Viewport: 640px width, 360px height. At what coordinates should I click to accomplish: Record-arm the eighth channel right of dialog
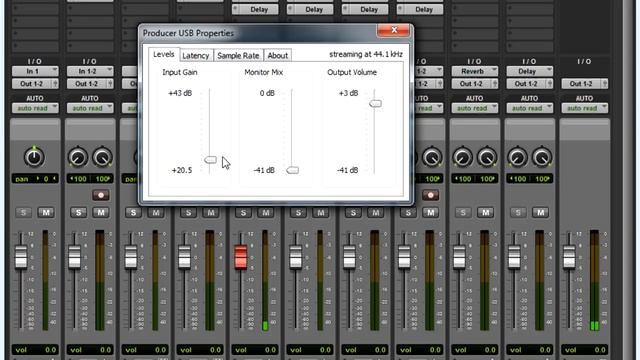pyautogui.click(x=430, y=195)
